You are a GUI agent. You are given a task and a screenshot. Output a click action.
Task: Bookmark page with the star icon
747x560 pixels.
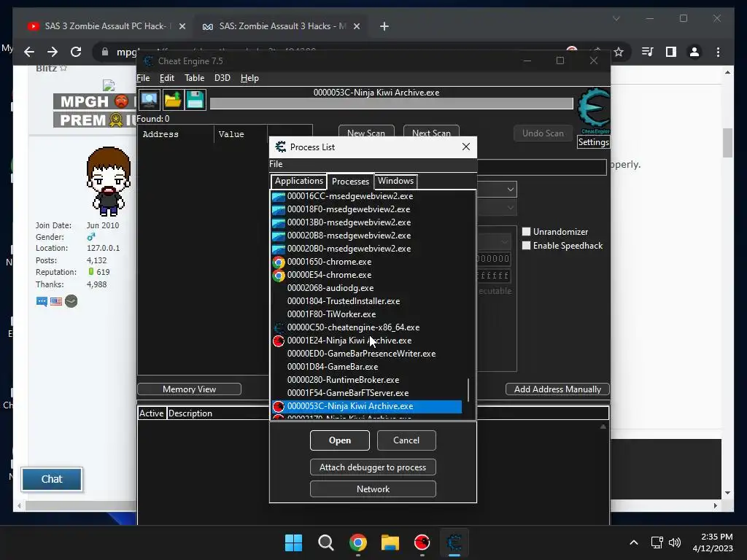click(x=619, y=52)
